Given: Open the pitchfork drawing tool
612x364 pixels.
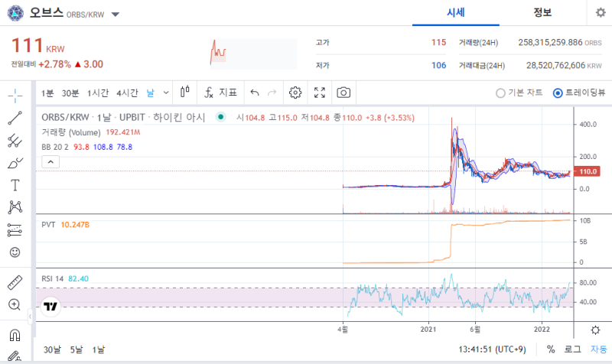Looking at the screenshot, I should coord(15,141).
